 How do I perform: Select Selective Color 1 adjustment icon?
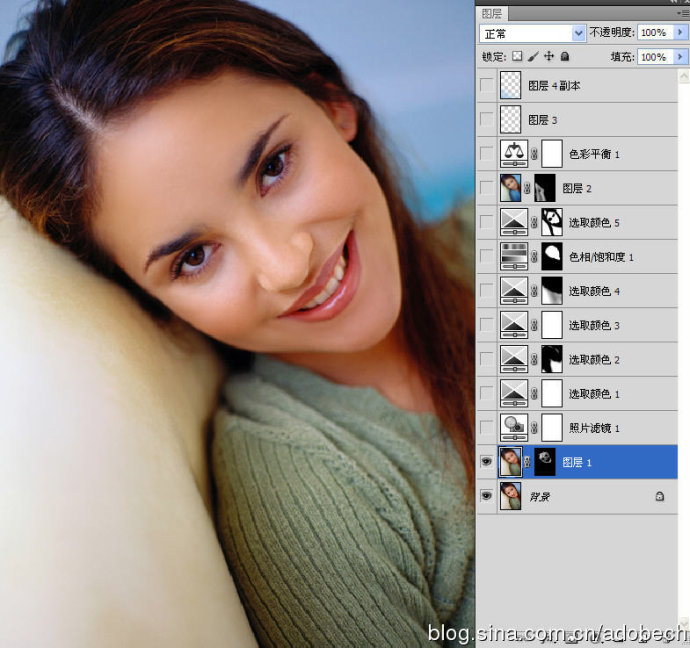[x=514, y=394]
